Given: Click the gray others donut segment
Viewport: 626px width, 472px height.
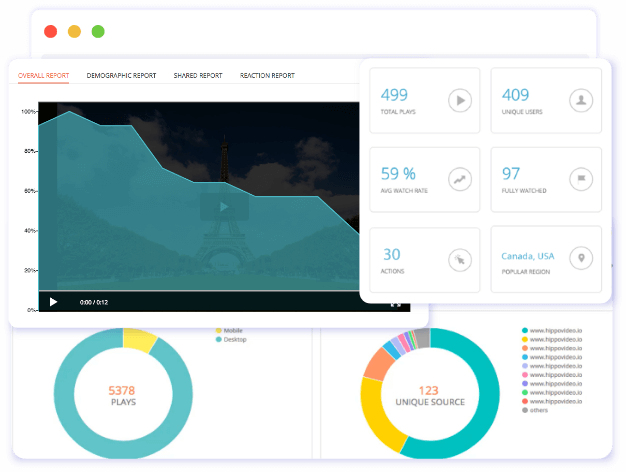Looking at the screenshot, I should coord(422,338).
